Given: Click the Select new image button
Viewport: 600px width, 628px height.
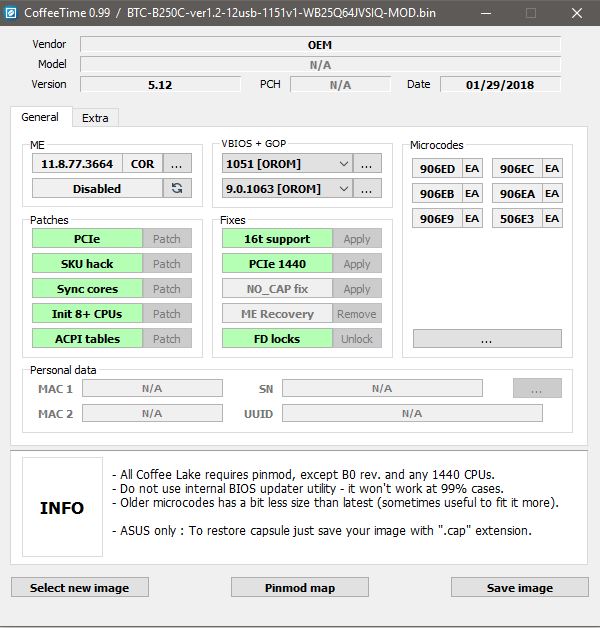Looking at the screenshot, I should 80,587.
